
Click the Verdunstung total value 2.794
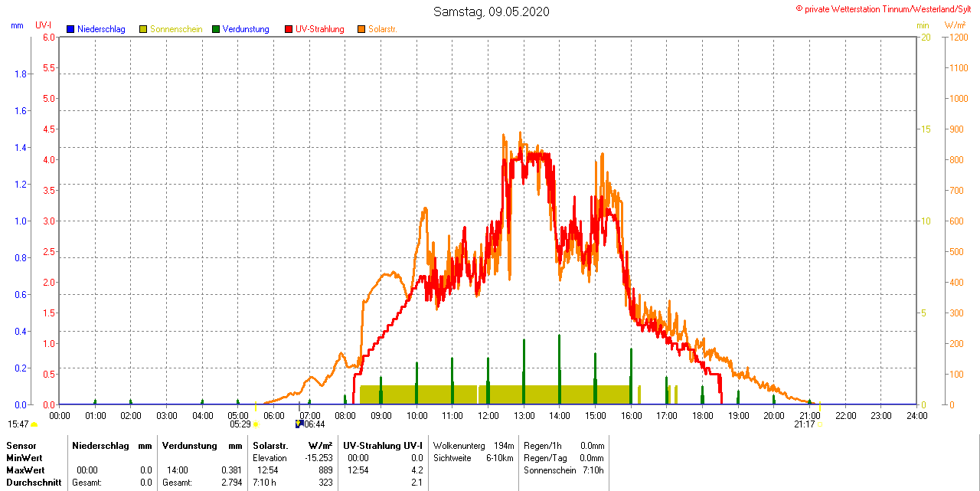click(232, 483)
